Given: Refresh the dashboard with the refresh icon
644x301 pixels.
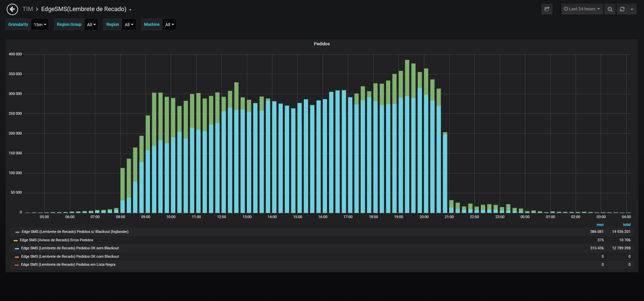Looking at the screenshot, I should coord(622,9).
